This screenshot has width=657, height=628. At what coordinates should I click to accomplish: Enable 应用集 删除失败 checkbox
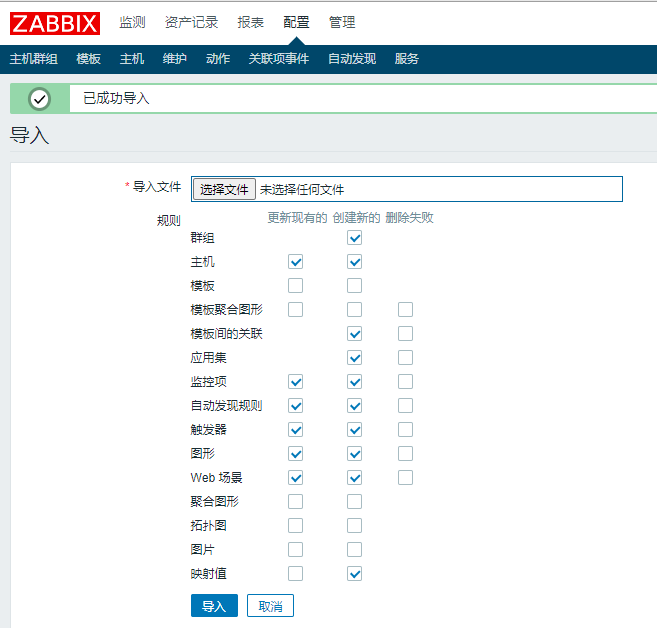405,358
